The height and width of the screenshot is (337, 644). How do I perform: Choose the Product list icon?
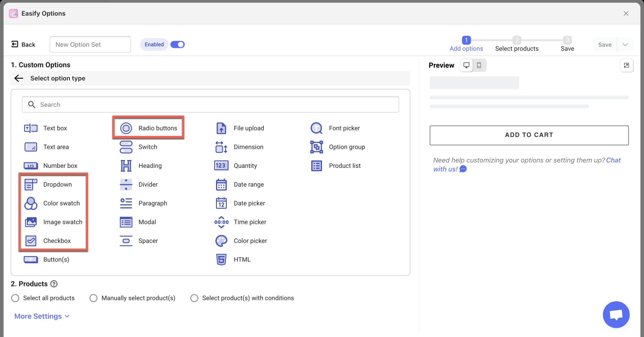316,166
